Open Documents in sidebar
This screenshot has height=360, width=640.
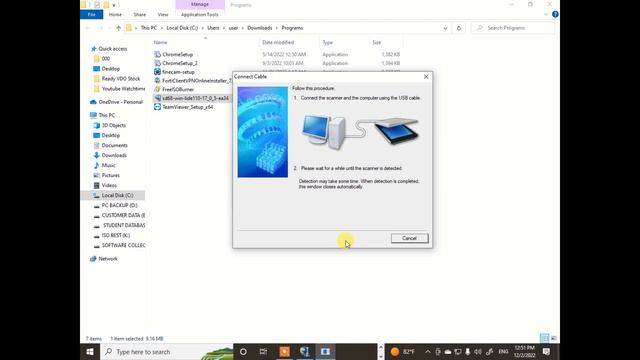[x=115, y=145]
